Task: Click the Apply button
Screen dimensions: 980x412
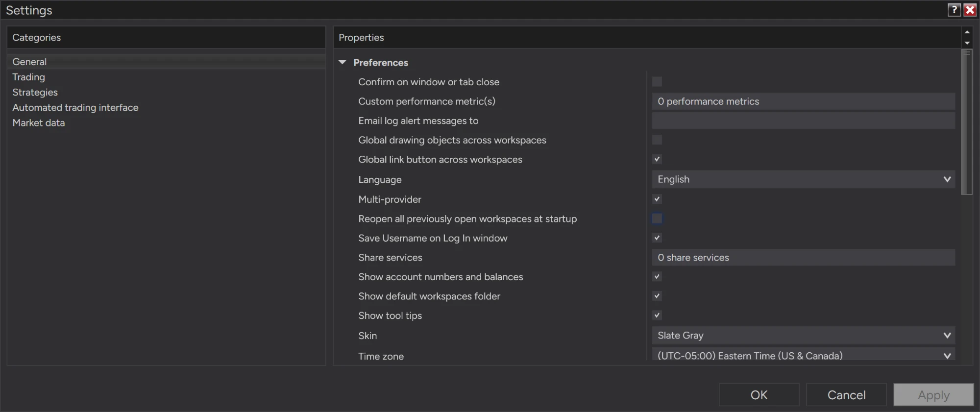Action: pos(933,395)
